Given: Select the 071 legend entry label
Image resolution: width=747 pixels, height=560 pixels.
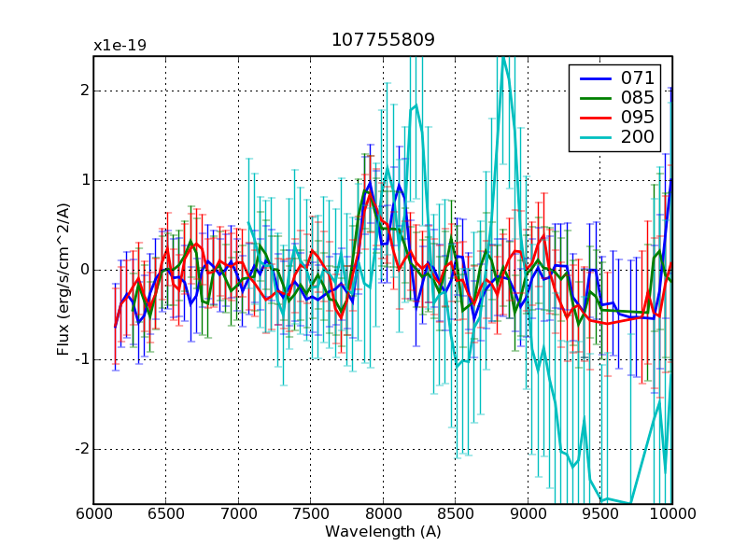Looking at the screenshot, I should 637,77.
